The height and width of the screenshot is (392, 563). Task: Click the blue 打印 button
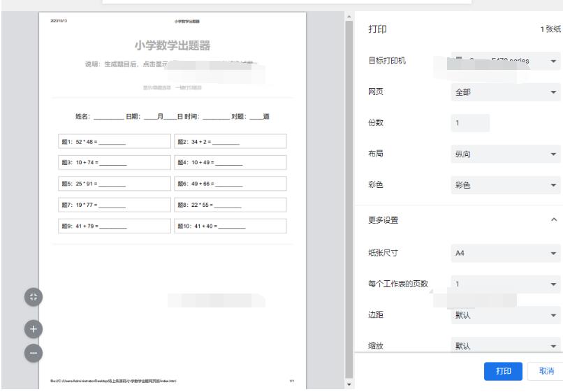tap(503, 371)
